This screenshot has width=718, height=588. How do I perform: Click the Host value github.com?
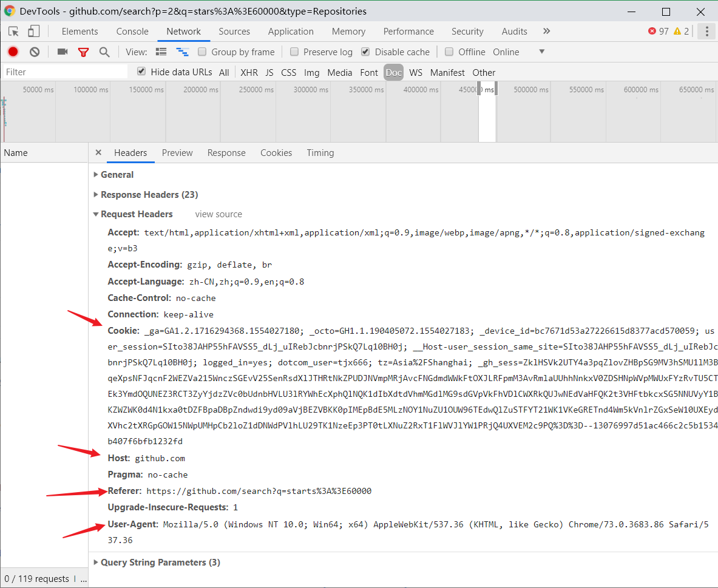[160, 458]
